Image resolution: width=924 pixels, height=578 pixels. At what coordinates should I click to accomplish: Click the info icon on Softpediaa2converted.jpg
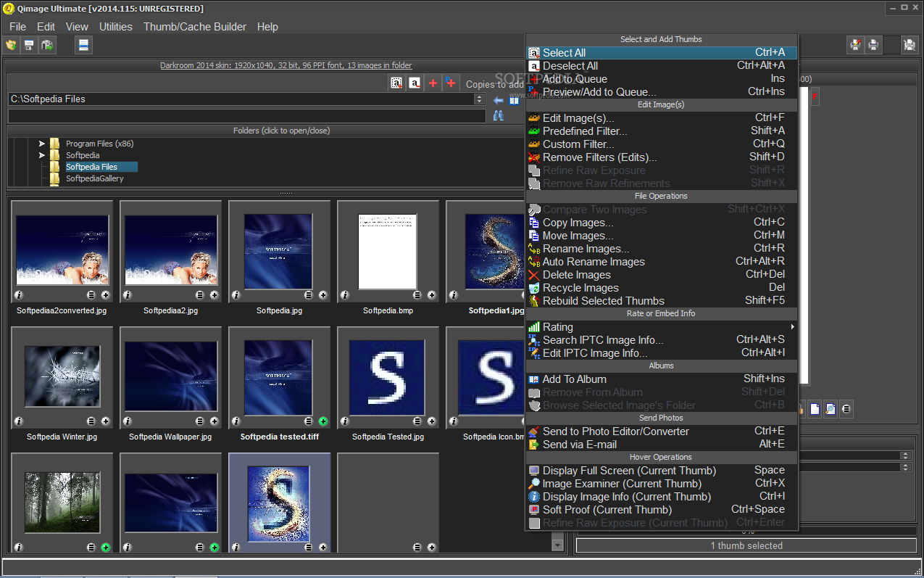click(x=19, y=295)
